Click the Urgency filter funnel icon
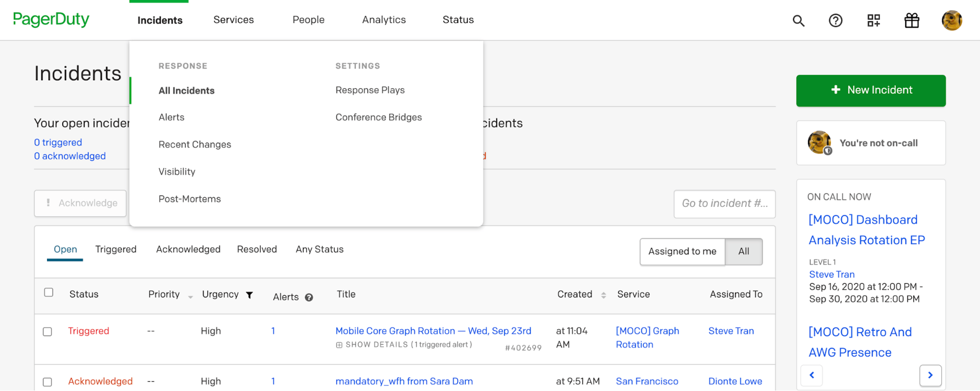Viewport: 980px width, 391px height. [x=250, y=295]
